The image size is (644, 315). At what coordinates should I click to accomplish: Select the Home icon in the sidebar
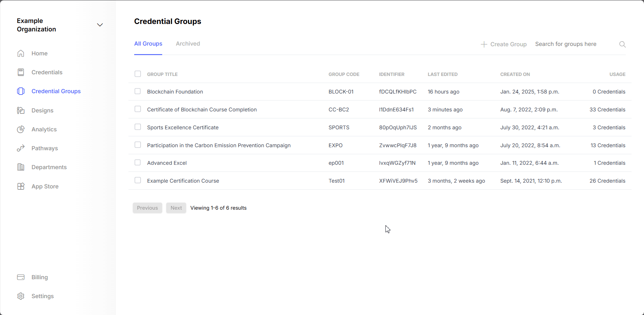pyautogui.click(x=20, y=53)
